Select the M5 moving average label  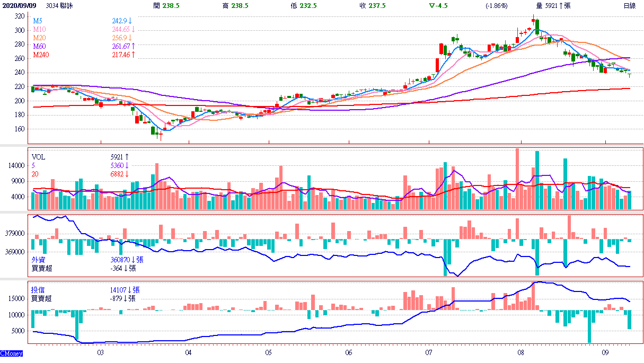(38, 21)
